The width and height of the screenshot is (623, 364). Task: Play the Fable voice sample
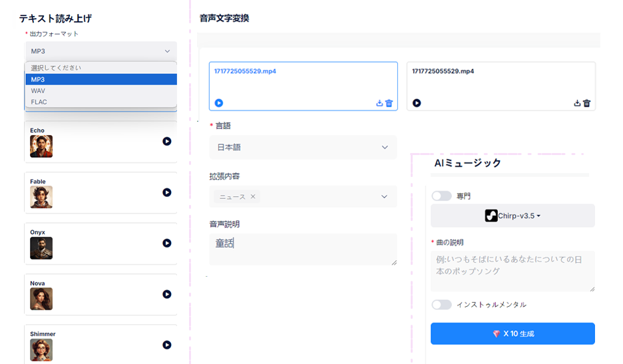click(x=167, y=192)
